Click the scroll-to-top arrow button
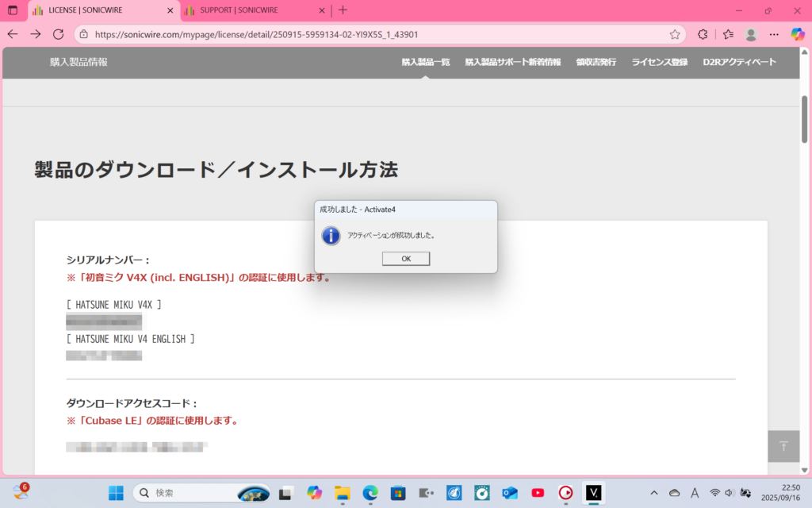812x508 pixels. tap(783, 446)
